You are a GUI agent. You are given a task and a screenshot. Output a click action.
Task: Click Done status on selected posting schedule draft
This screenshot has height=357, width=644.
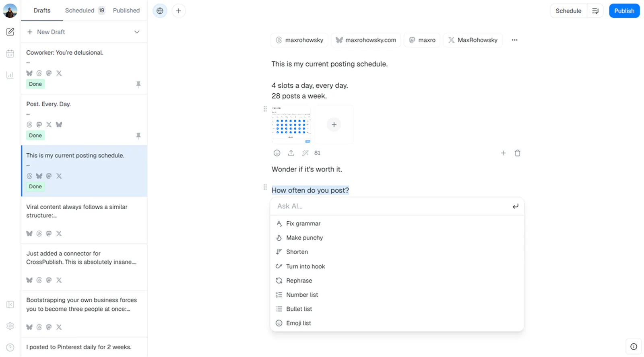click(x=35, y=187)
